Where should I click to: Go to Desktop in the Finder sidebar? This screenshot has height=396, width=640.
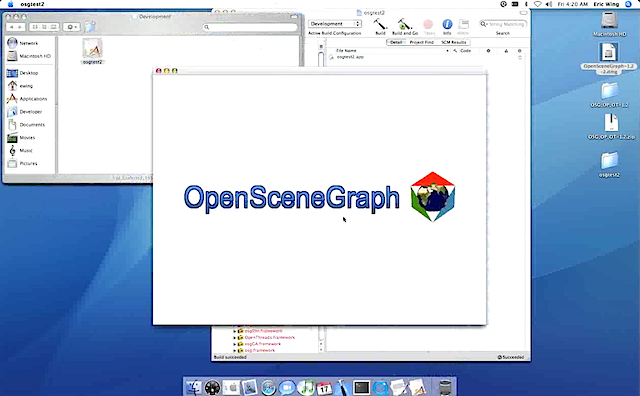click(22, 73)
